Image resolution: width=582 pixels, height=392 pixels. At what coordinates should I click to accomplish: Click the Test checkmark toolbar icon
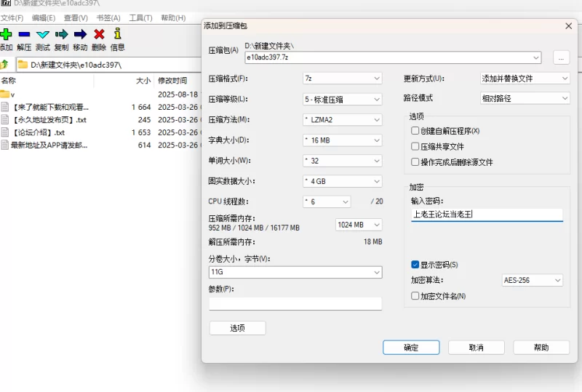click(x=43, y=34)
